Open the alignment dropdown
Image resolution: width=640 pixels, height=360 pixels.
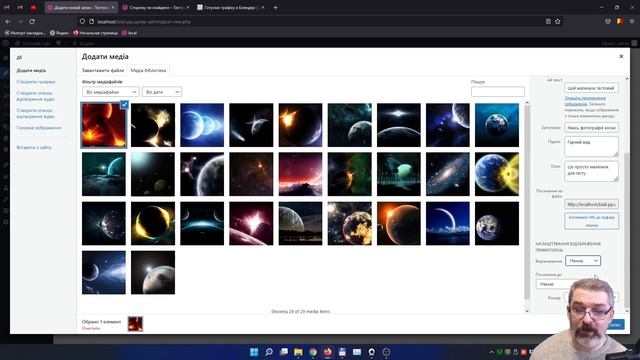click(x=583, y=260)
